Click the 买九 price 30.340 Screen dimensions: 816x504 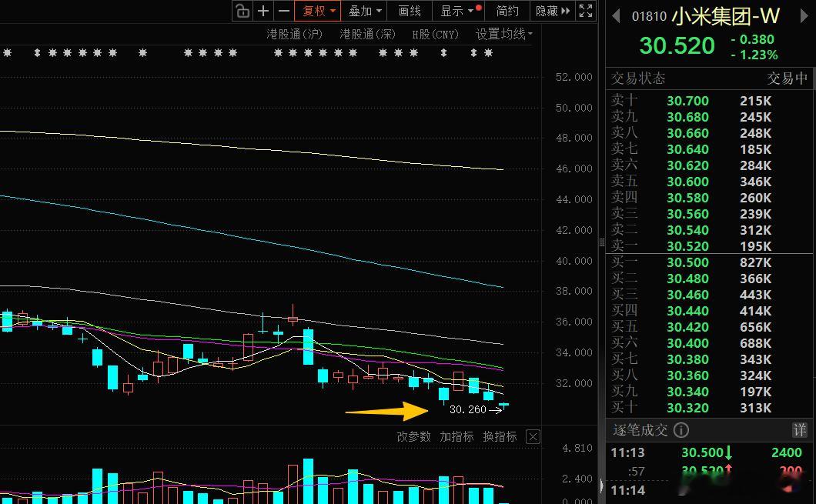(x=687, y=392)
